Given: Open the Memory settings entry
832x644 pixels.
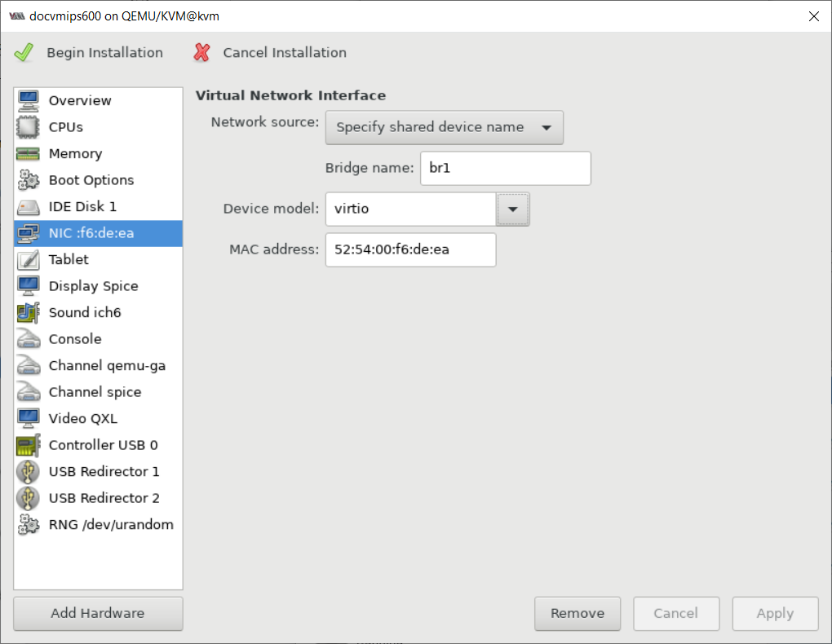Looking at the screenshot, I should point(98,153).
